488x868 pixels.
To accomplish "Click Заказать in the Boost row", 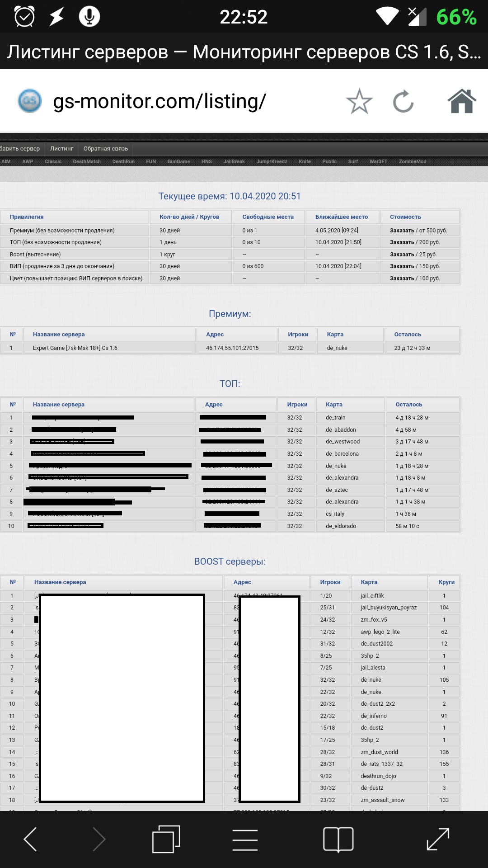I will pos(402,255).
